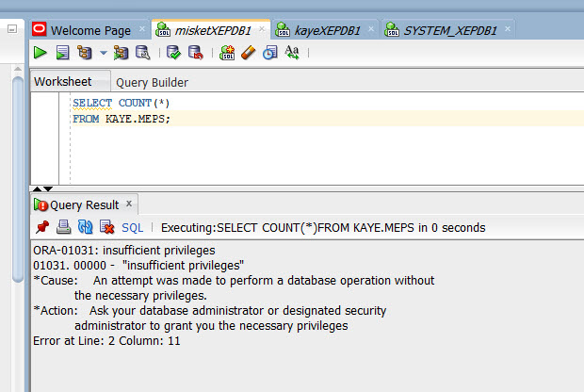Click the SELECT keyword in the editor
Image resolution: width=584 pixels, height=392 pixels.
[92, 103]
